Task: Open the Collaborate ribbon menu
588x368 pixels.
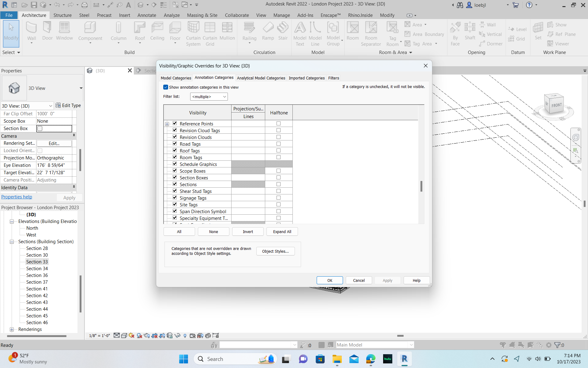Action: (236, 15)
